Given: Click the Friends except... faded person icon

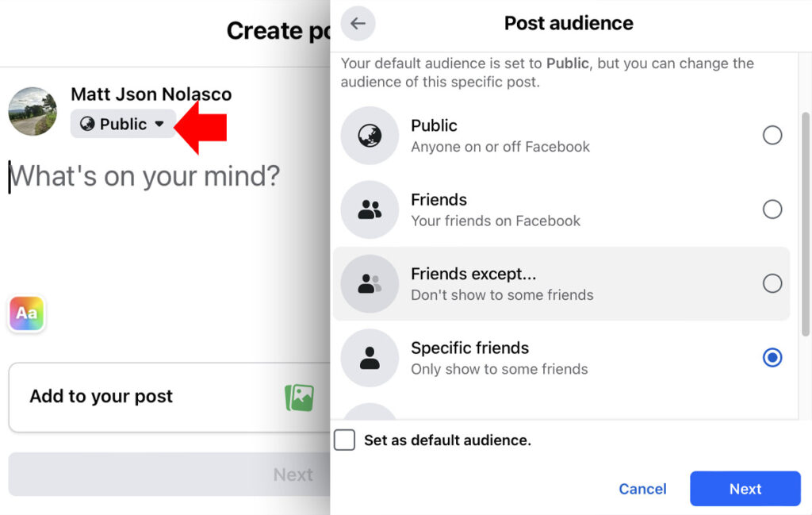Looking at the screenshot, I should (369, 283).
